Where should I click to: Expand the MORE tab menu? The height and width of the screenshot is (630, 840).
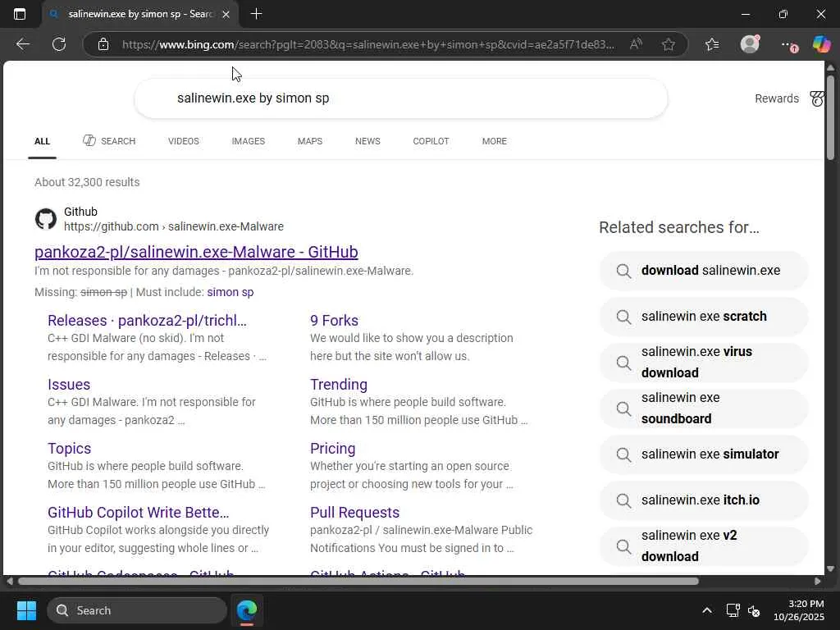(494, 141)
